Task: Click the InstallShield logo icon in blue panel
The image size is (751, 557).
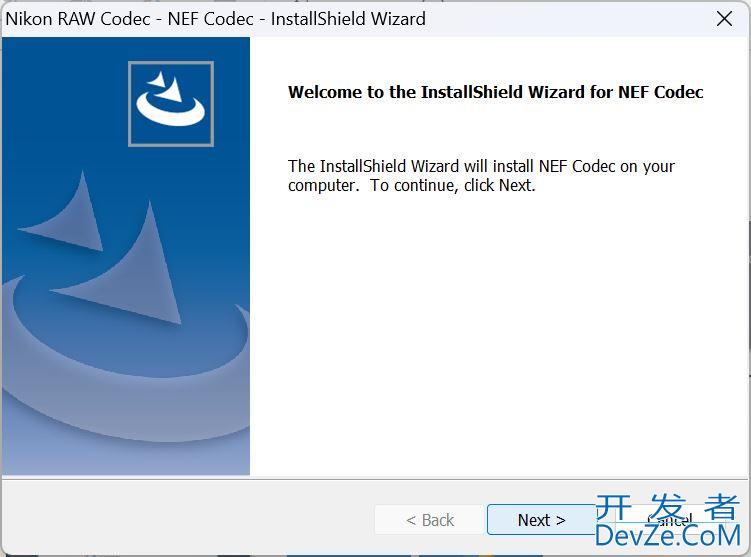Action: [171, 104]
